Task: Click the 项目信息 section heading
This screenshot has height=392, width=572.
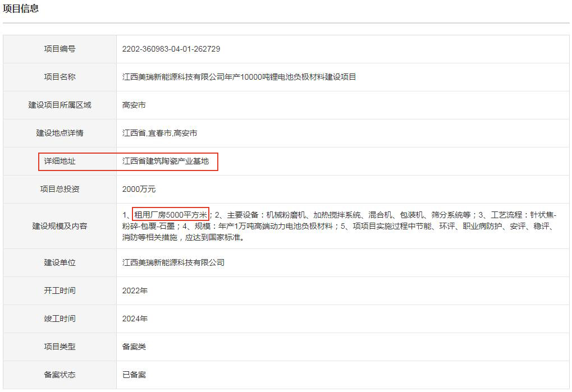Action: point(21,8)
